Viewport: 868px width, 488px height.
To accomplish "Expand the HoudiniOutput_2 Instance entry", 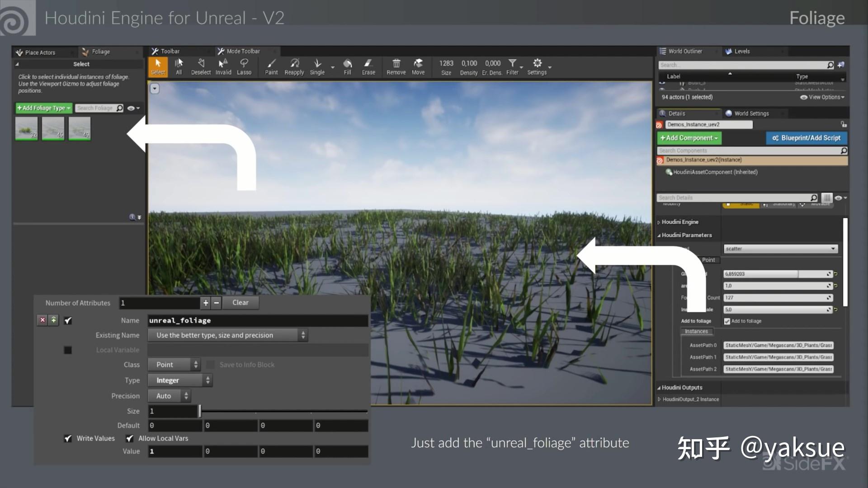I will point(659,399).
